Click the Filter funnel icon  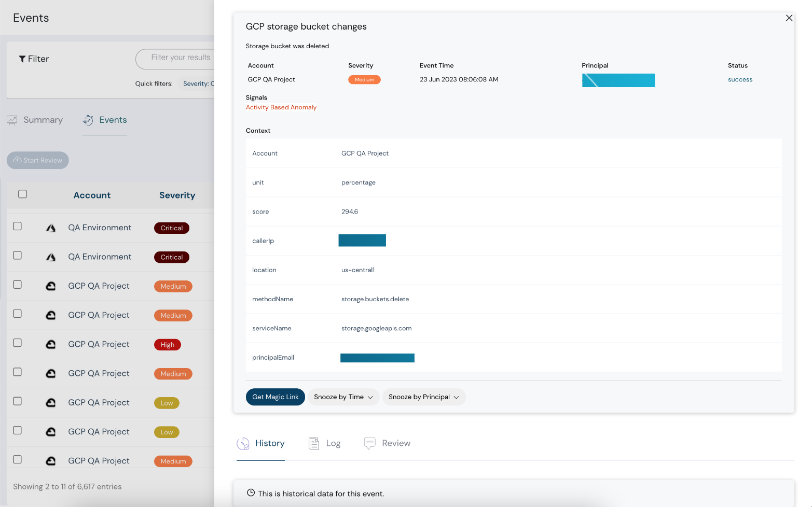tap(21, 58)
